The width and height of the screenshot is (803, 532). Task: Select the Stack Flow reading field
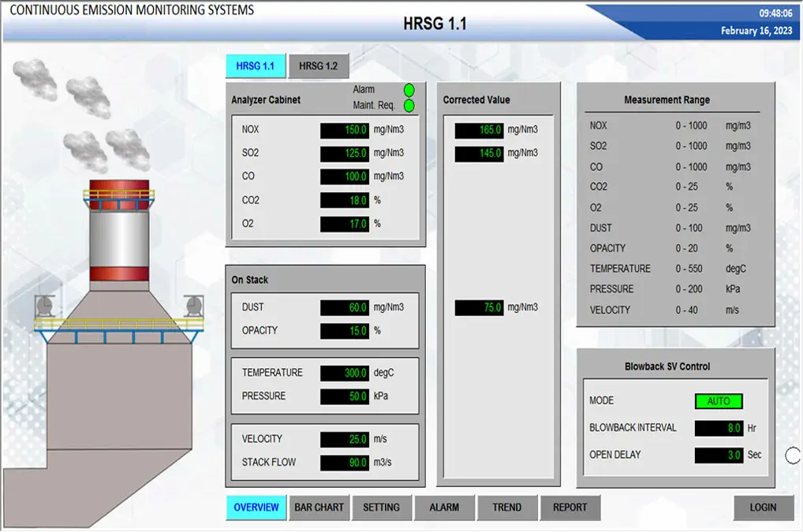point(344,463)
